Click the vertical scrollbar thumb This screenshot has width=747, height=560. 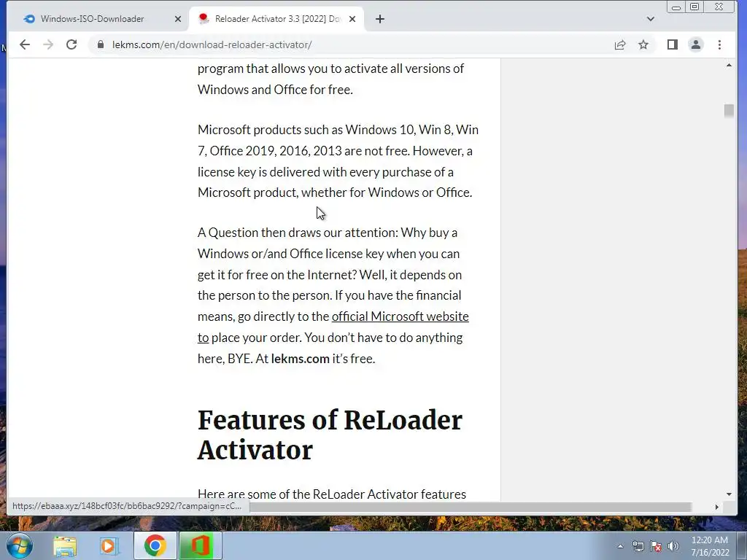pos(729,111)
